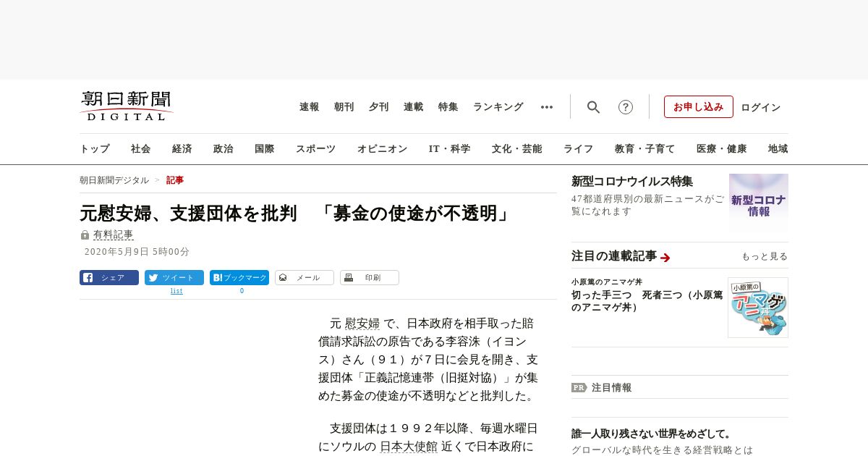This screenshot has height=456, width=868.
Task: Click the Asahi Shimbun Digital logo
Action: tap(127, 106)
